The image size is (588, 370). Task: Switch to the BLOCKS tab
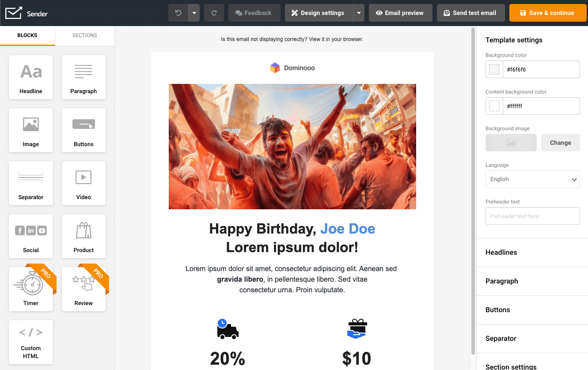(27, 35)
